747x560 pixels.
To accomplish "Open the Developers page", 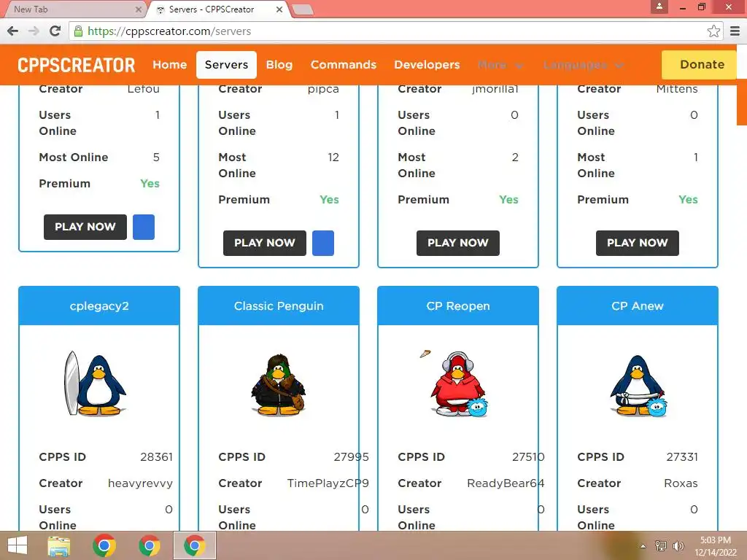I will pos(427,65).
